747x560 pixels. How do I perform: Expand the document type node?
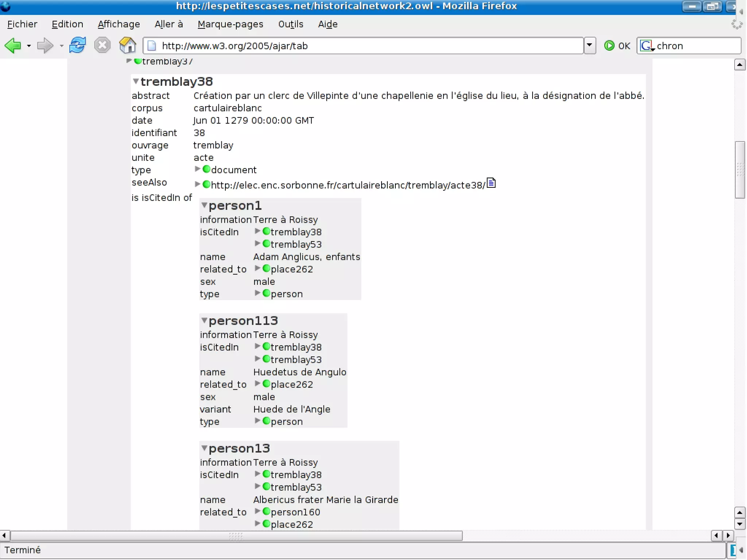pos(197,169)
